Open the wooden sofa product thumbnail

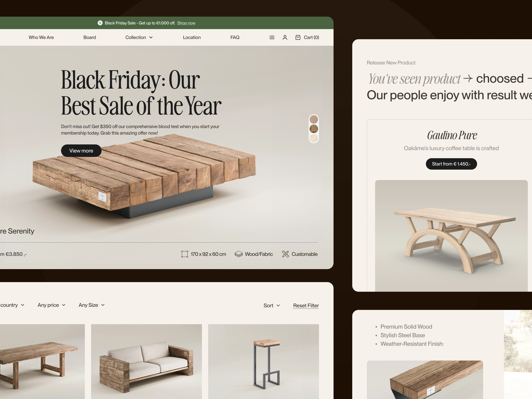click(x=147, y=362)
